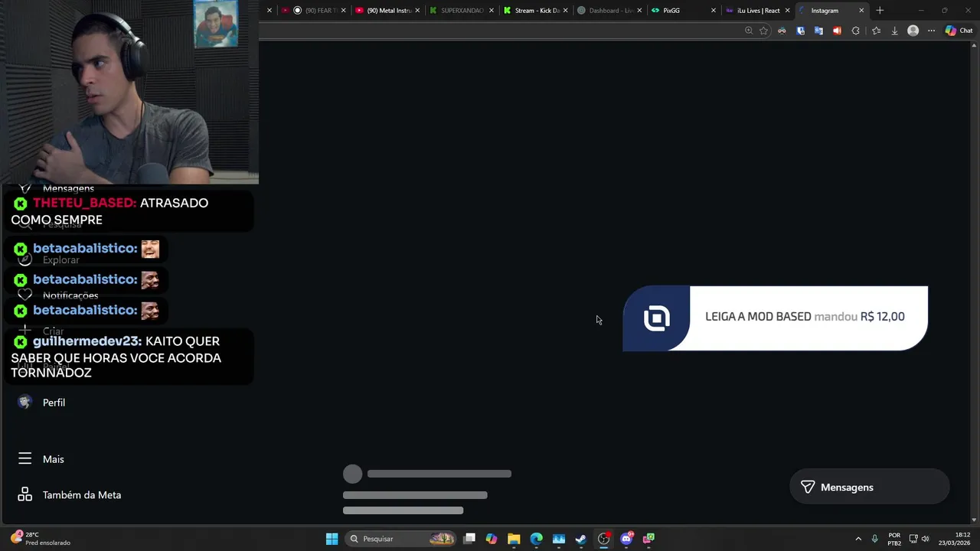This screenshot has height=551, width=980.
Task: Switch to the Stream - Kick tab
Action: click(536, 11)
